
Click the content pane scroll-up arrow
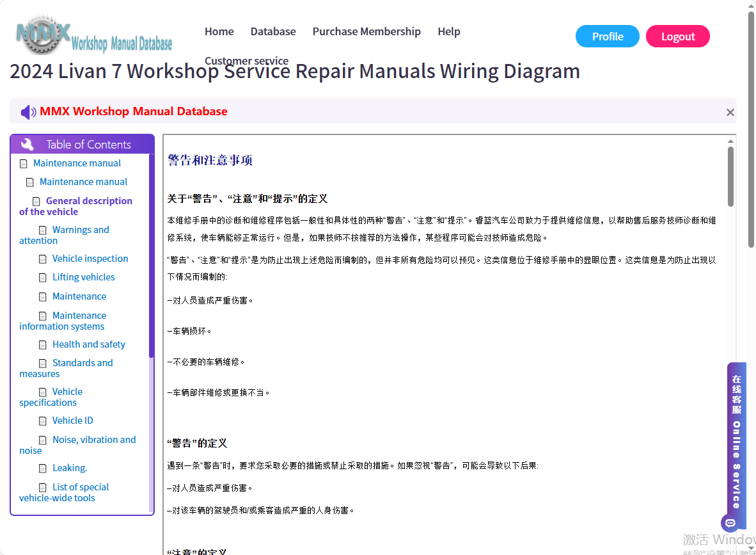pos(730,141)
